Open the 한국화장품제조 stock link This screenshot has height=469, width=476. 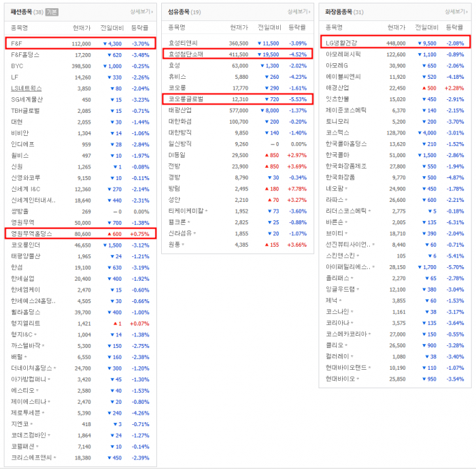pyautogui.click(x=346, y=167)
